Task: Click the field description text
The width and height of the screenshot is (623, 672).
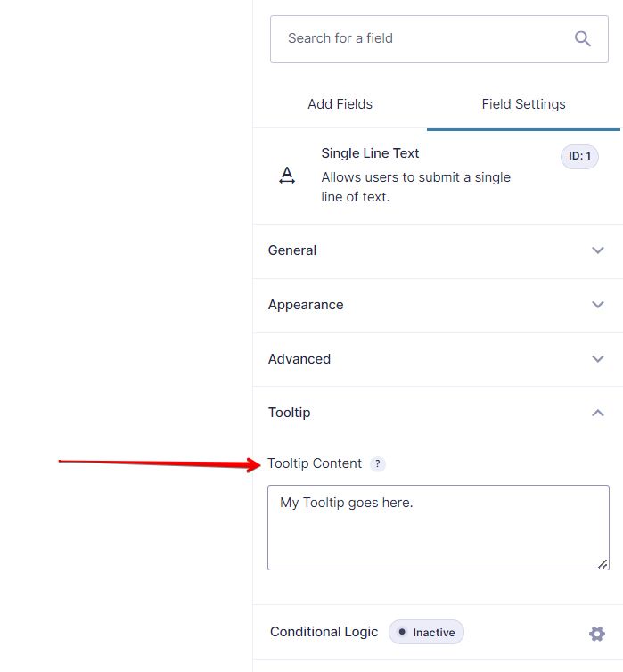Action: coord(415,186)
